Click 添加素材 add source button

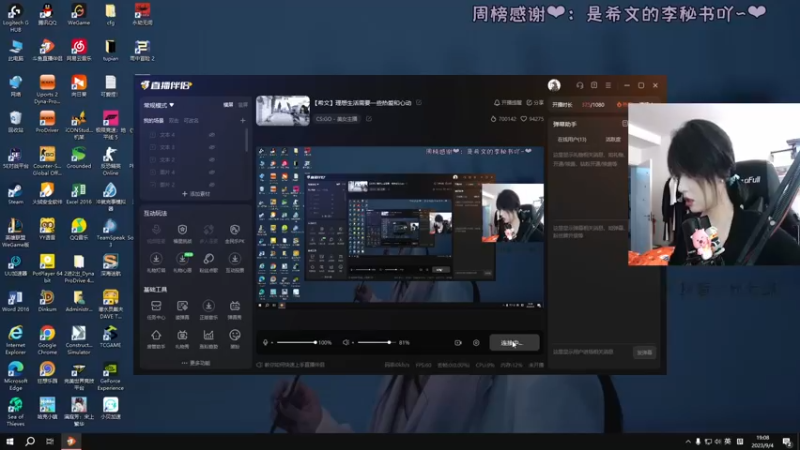pos(196,194)
